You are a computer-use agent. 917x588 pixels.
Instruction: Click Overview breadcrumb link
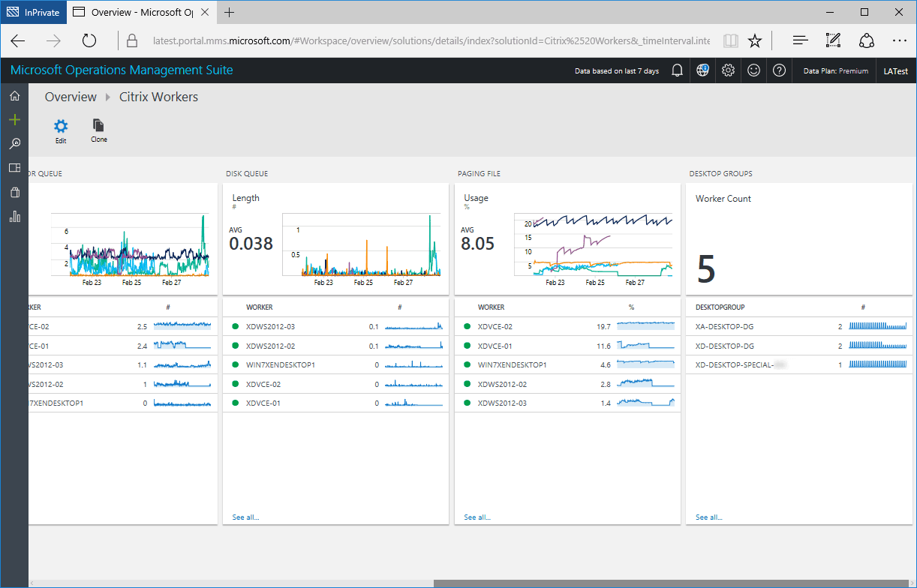click(71, 97)
